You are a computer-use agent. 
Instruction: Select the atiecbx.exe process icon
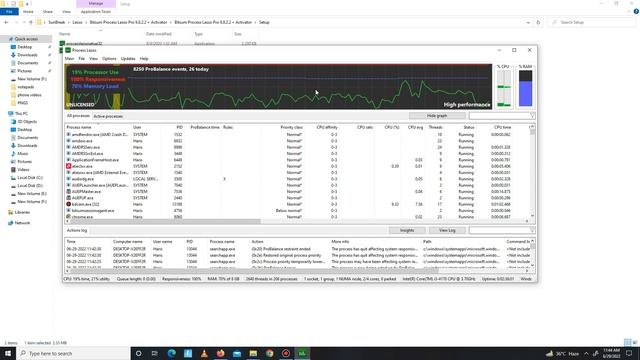[x=69, y=166]
